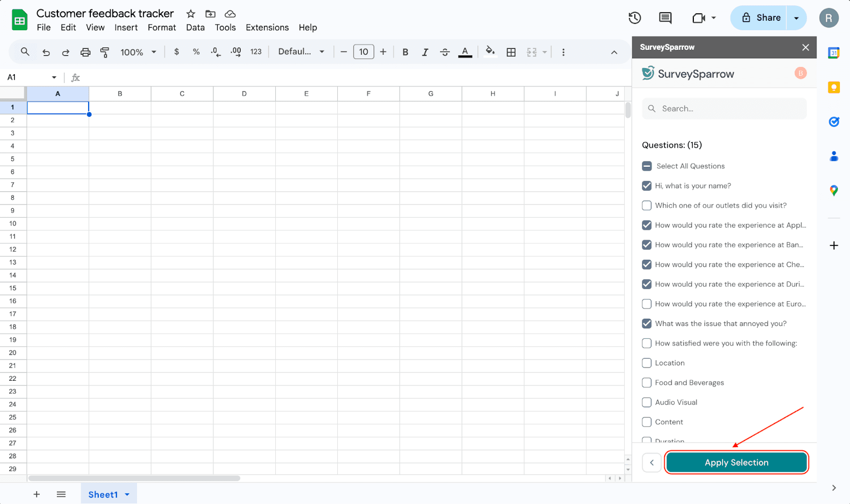The height and width of the screenshot is (504, 850).
Task: Check 'Which one of our outlets did you visit?'
Action: (647, 206)
